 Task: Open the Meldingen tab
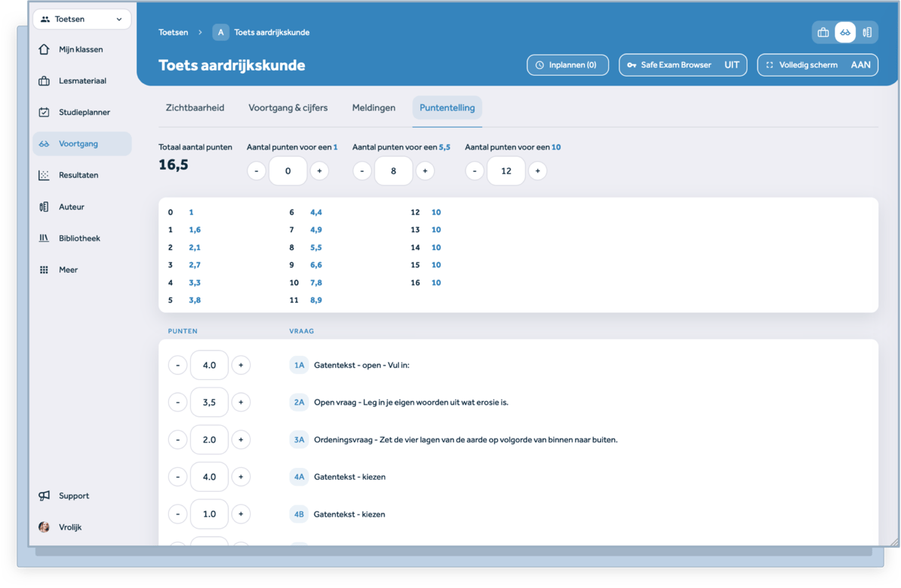point(373,107)
